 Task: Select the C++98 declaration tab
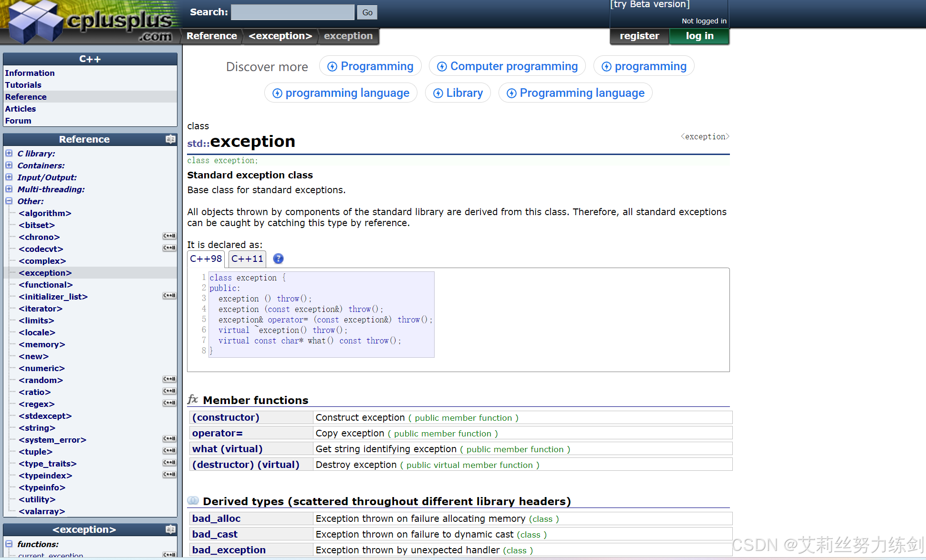206,259
